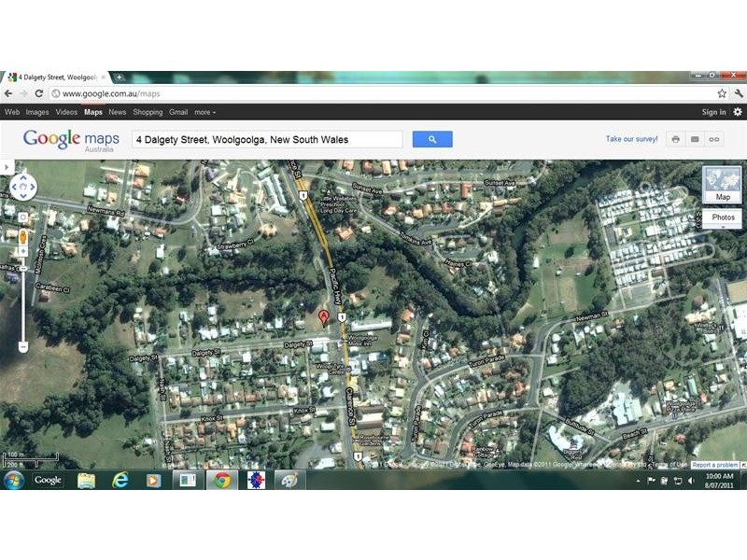Click the Pacific Hwy road label
The width and height of the screenshot is (747, 560).
pos(336,287)
